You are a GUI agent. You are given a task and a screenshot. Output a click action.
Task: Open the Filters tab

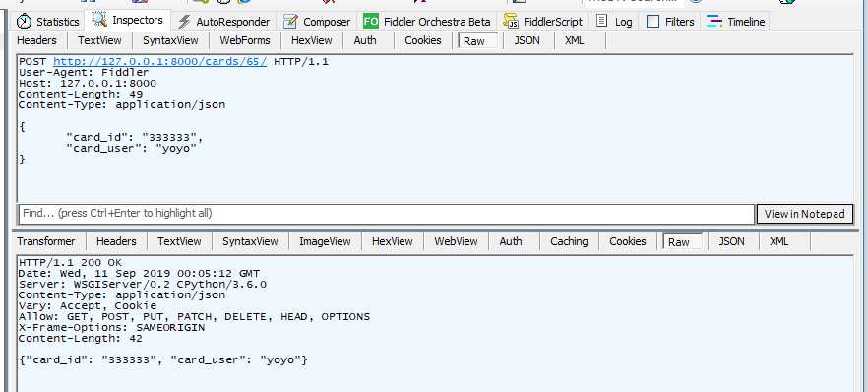[x=670, y=22]
